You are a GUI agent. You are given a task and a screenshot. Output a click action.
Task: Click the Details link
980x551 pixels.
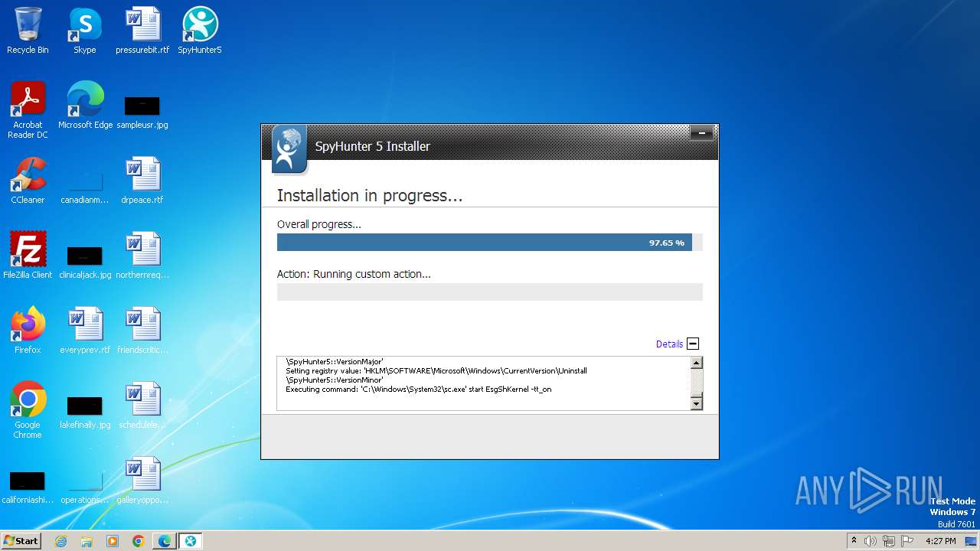(669, 344)
